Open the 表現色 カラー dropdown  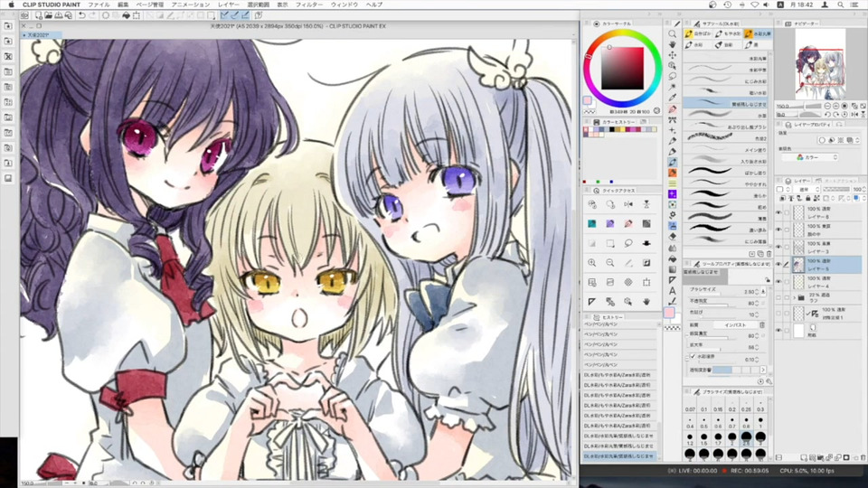click(808, 157)
